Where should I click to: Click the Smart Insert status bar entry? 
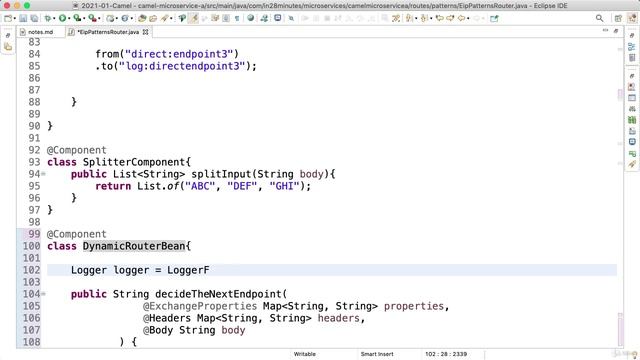point(377,354)
